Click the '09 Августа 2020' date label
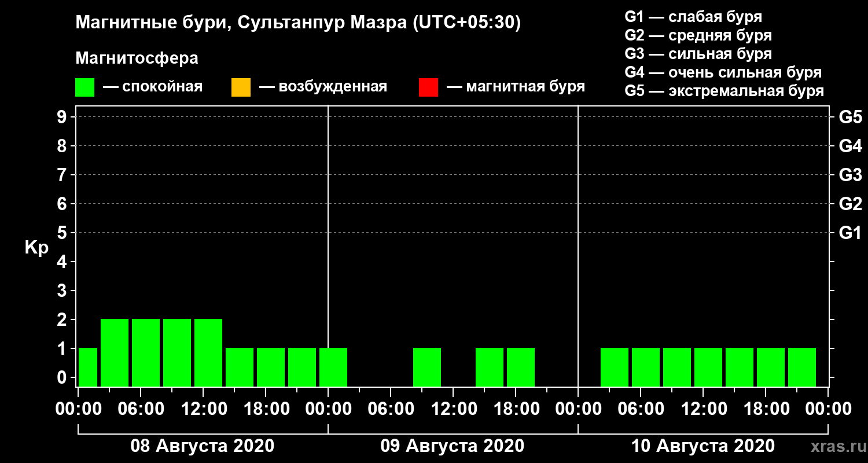Screen dimensions: 868x463 453,446
